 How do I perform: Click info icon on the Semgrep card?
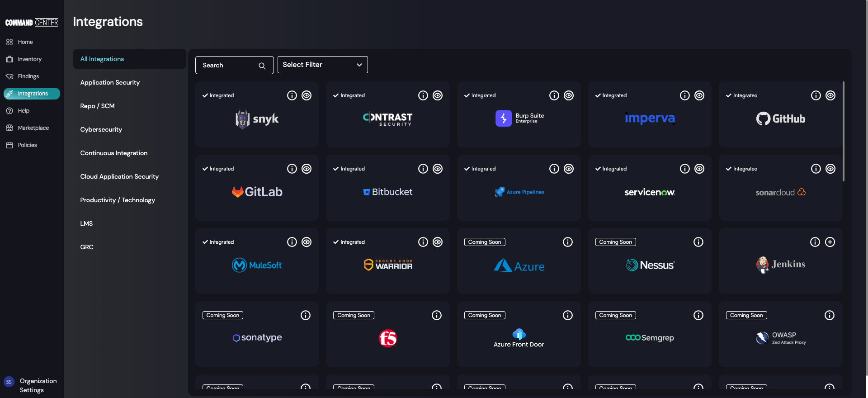[698, 315]
